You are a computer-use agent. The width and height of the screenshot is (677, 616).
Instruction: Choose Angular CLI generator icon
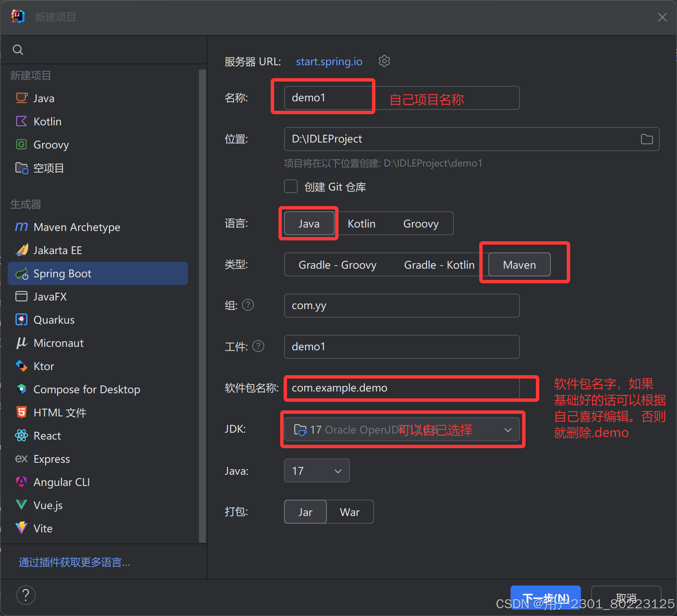point(21,482)
